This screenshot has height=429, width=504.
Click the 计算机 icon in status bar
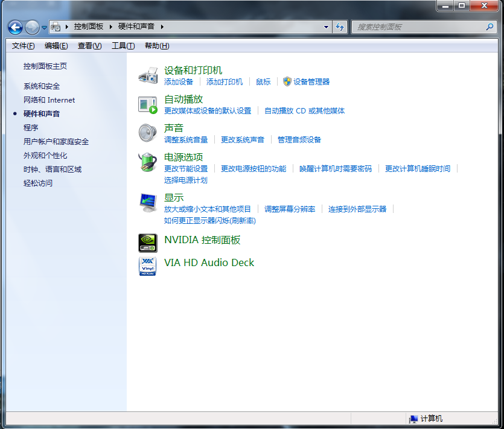[x=413, y=419]
